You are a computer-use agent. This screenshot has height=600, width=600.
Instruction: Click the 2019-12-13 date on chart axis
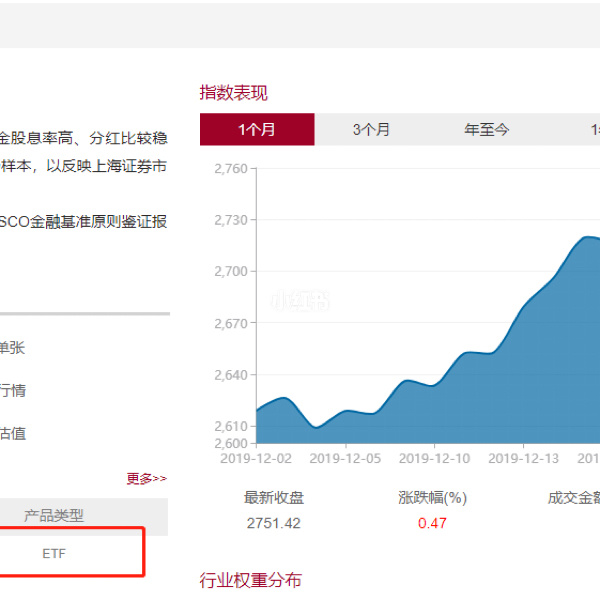coord(523,458)
